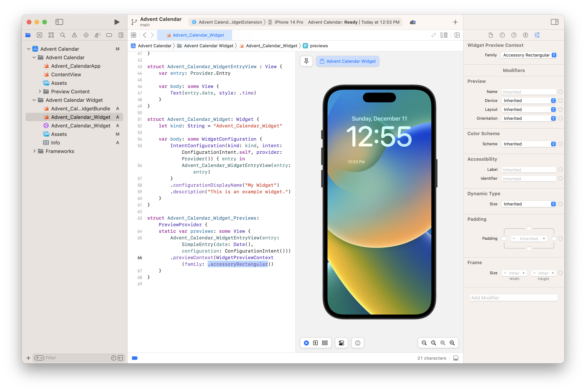This screenshot has height=392, width=586.
Task: Open the Dynamic Type Size dropdown
Action: [529, 204]
